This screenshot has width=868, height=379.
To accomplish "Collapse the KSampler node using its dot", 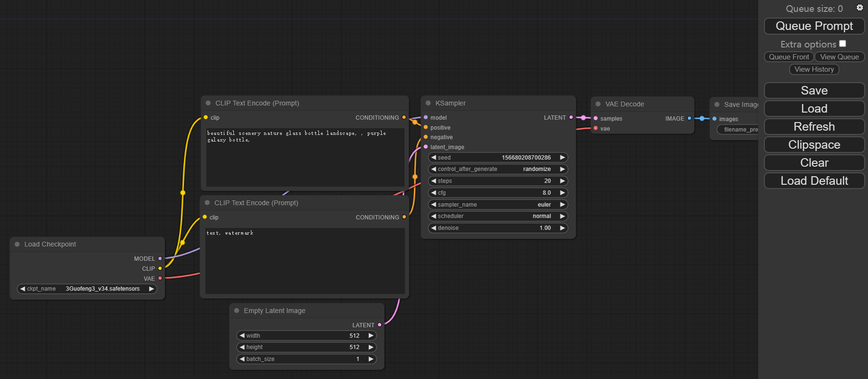I will point(428,103).
